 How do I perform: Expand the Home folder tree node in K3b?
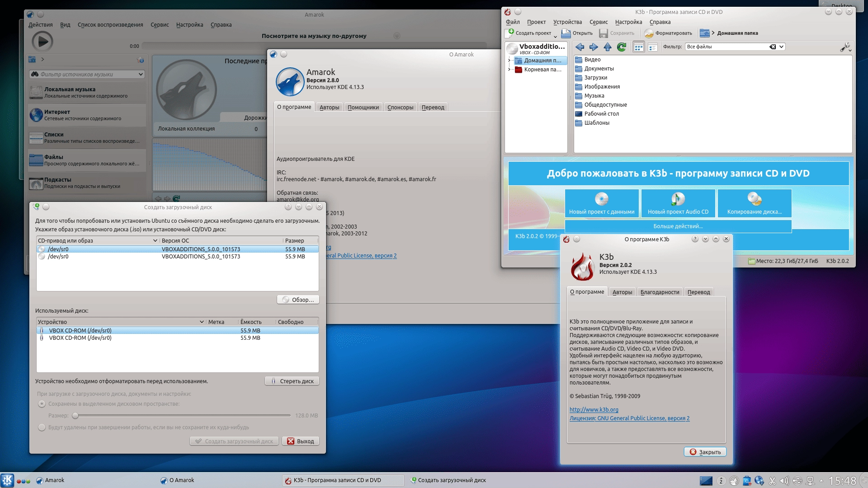(x=509, y=61)
